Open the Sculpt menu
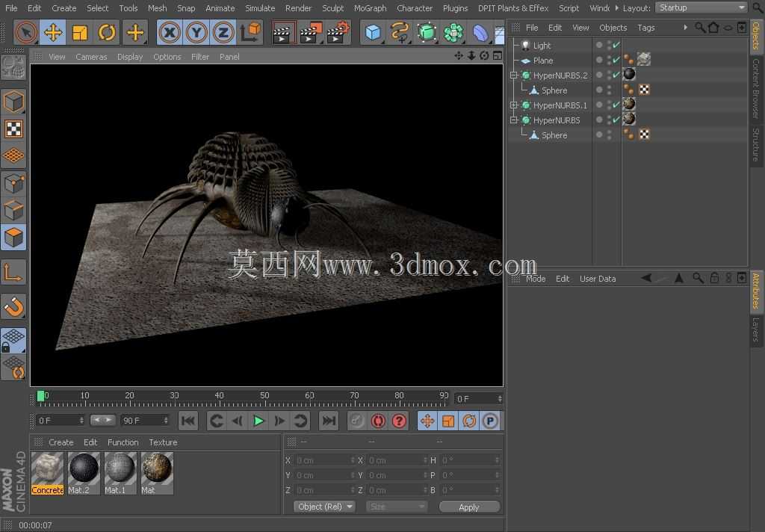Image resolution: width=765 pixels, height=532 pixels. click(x=332, y=8)
